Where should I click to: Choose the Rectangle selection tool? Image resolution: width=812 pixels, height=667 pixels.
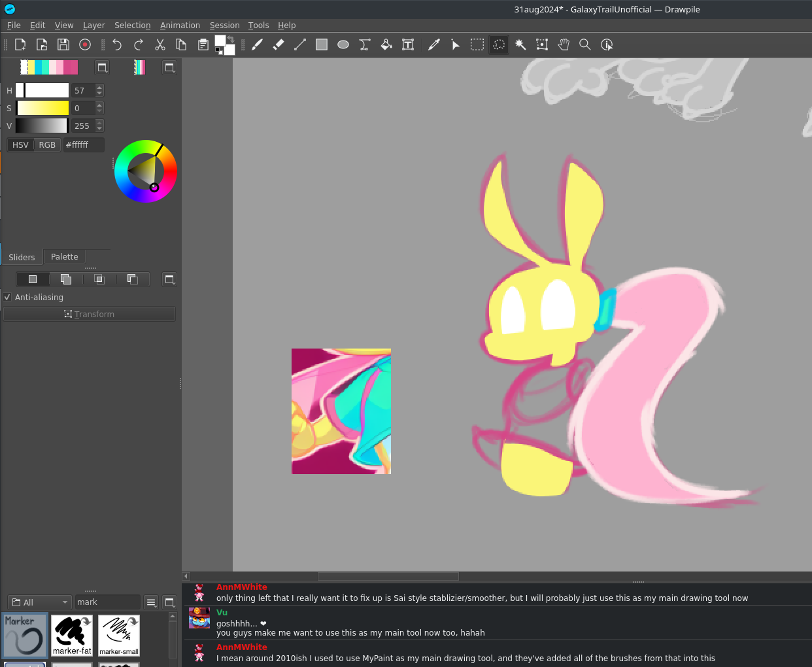tap(477, 44)
